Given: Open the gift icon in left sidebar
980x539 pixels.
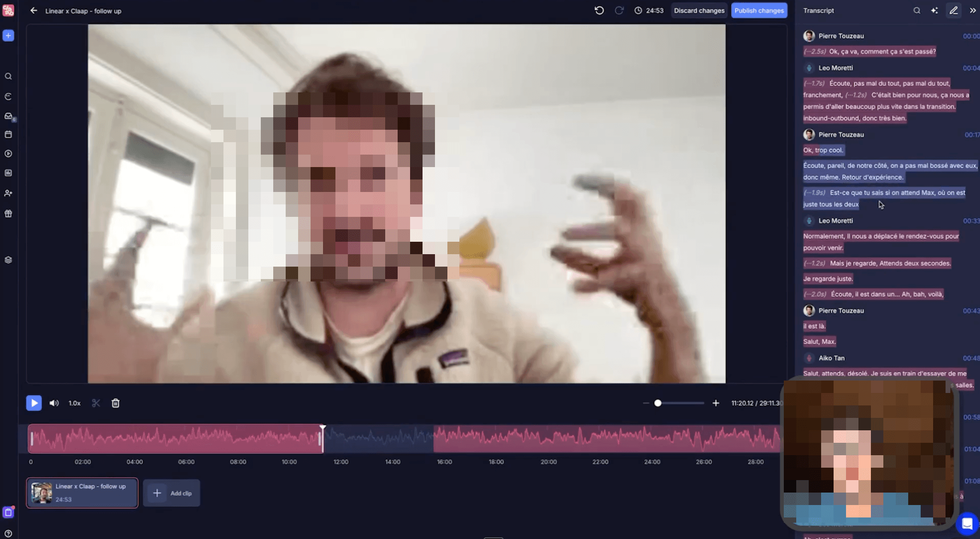Looking at the screenshot, I should click(8, 213).
